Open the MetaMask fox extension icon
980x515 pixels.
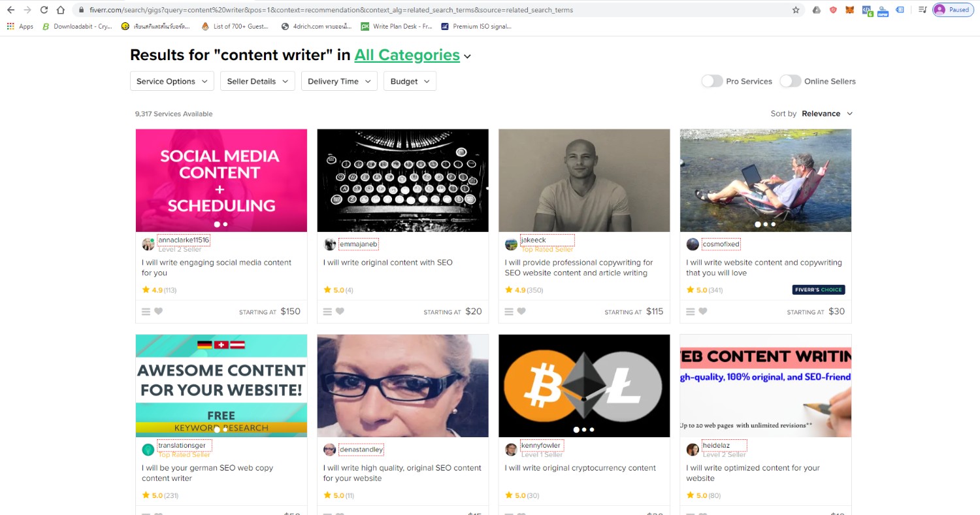click(x=849, y=10)
